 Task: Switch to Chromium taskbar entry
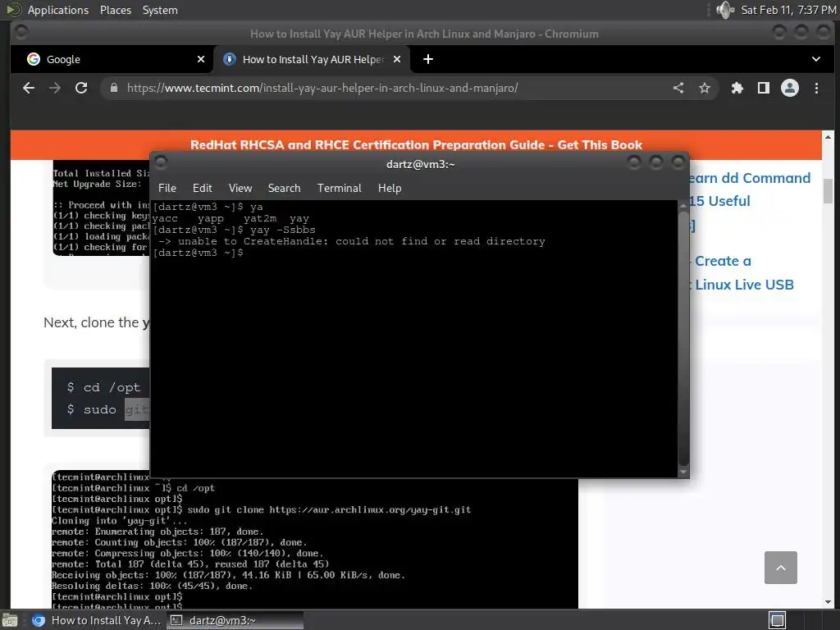coord(97,620)
